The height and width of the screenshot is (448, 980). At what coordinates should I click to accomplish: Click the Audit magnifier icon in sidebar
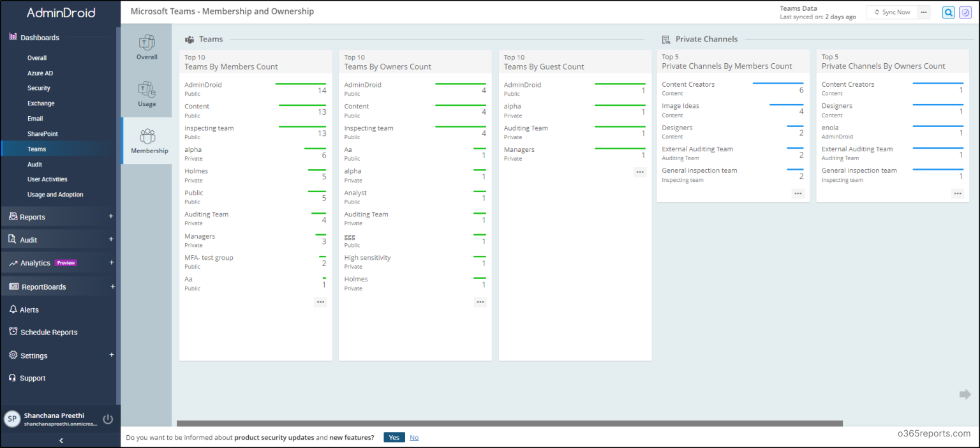pyautogui.click(x=13, y=239)
